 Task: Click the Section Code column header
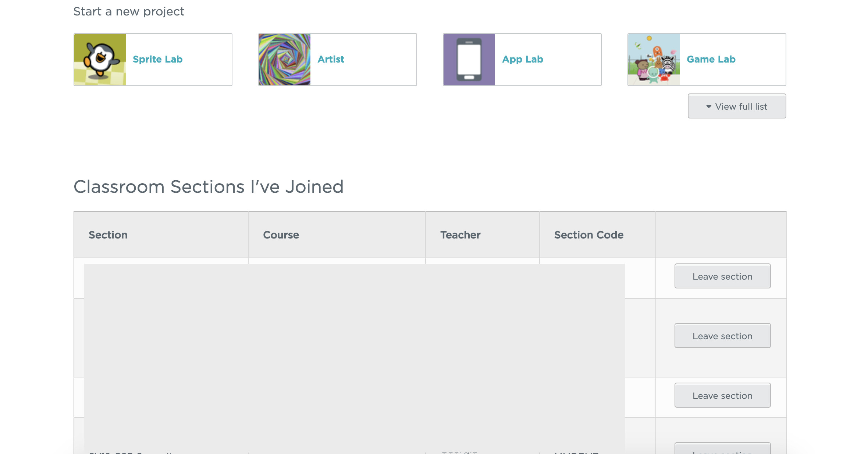[x=588, y=235]
